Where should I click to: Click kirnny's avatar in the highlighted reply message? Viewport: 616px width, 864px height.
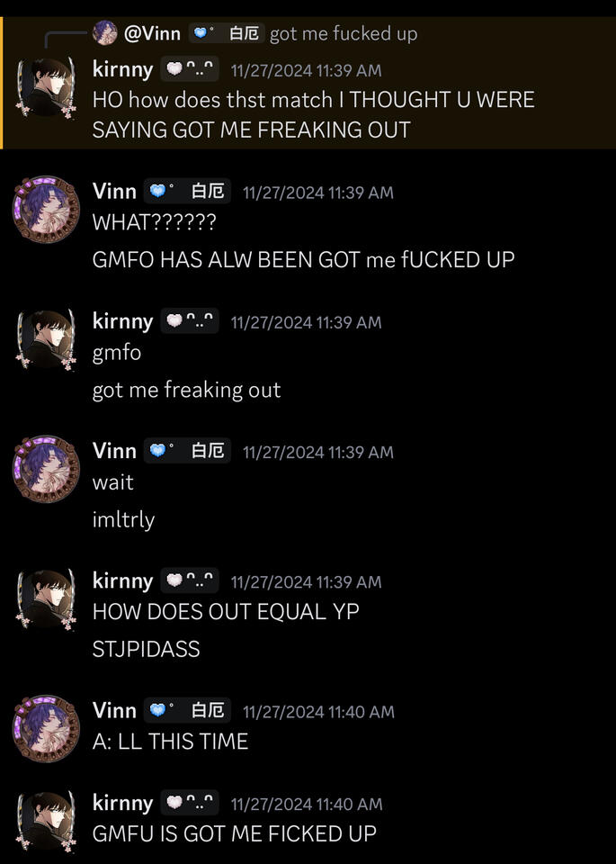[46, 87]
